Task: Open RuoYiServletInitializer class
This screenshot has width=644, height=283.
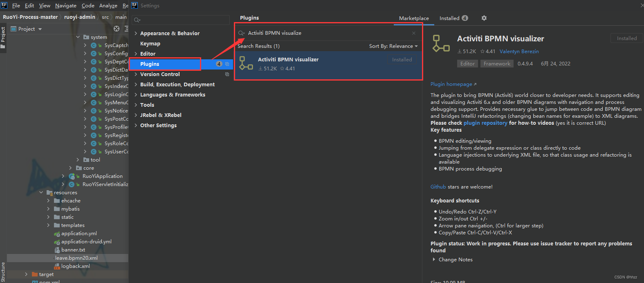Action: click(x=105, y=184)
